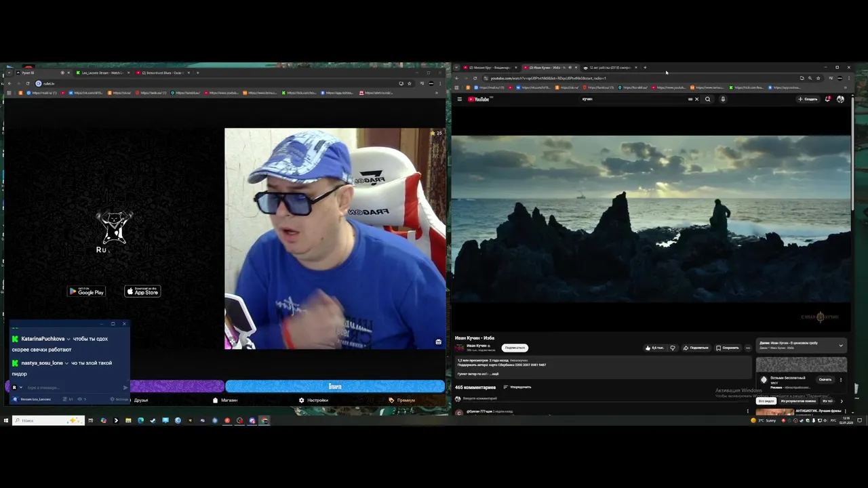This screenshot has width=868, height=488.
Task: Open the Windows Start menu
Action: (5, 420)
